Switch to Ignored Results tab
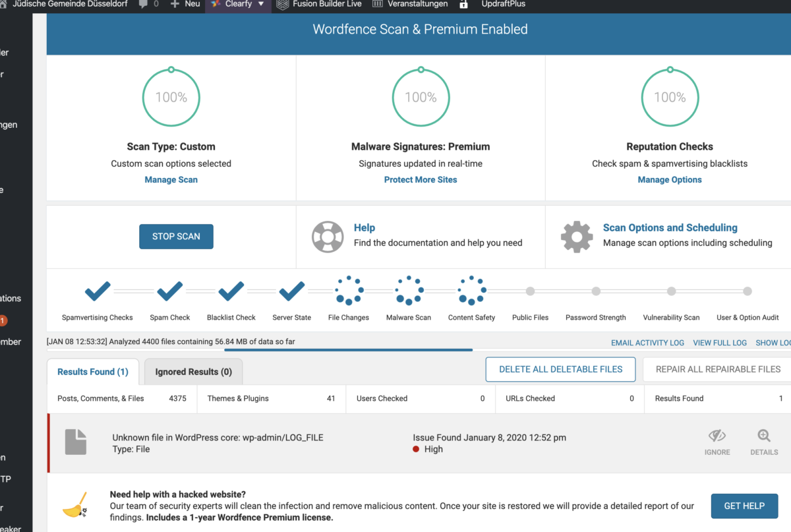The image size is (791, 532). [193, 372]
